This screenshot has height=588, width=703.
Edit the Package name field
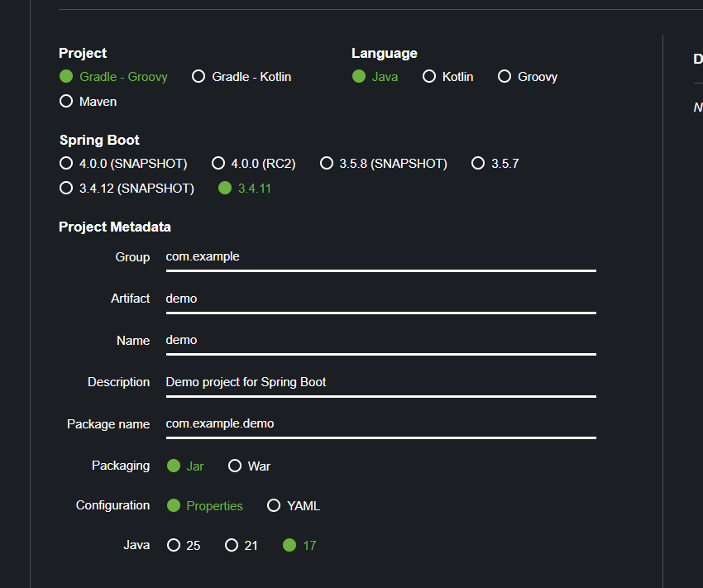[x=381, y=425]
